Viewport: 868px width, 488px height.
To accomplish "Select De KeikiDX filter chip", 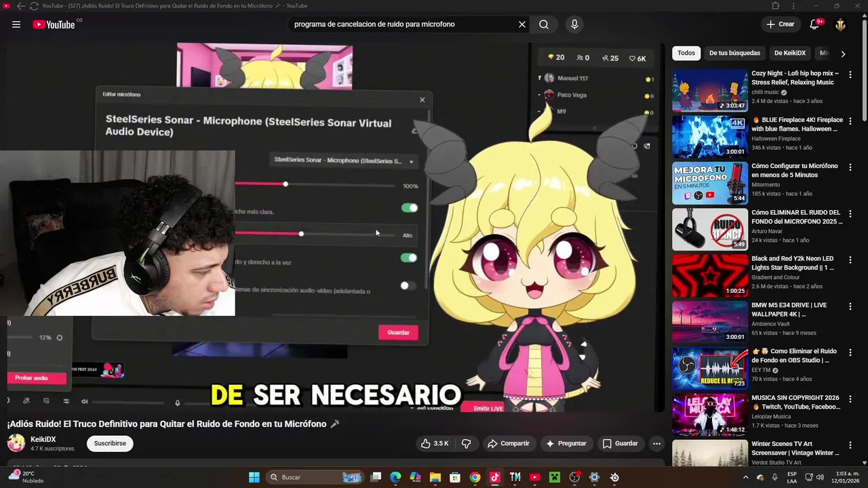I will coord(790,53).
